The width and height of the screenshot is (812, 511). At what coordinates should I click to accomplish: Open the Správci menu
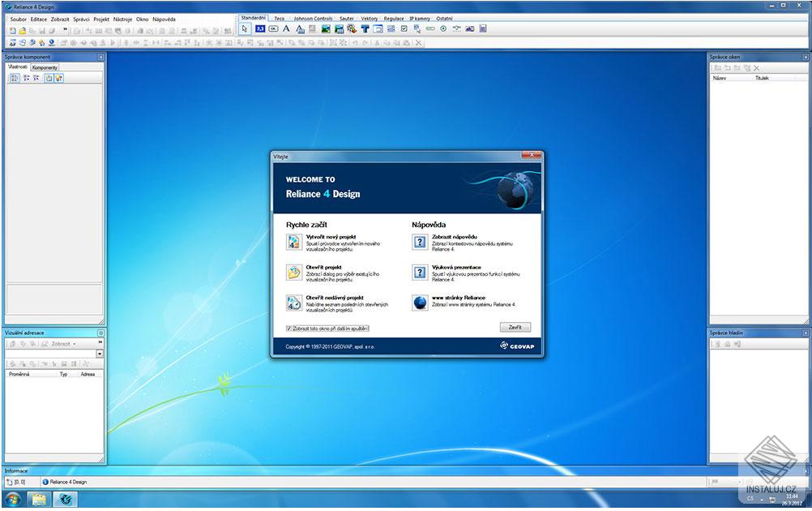(81, 19)
